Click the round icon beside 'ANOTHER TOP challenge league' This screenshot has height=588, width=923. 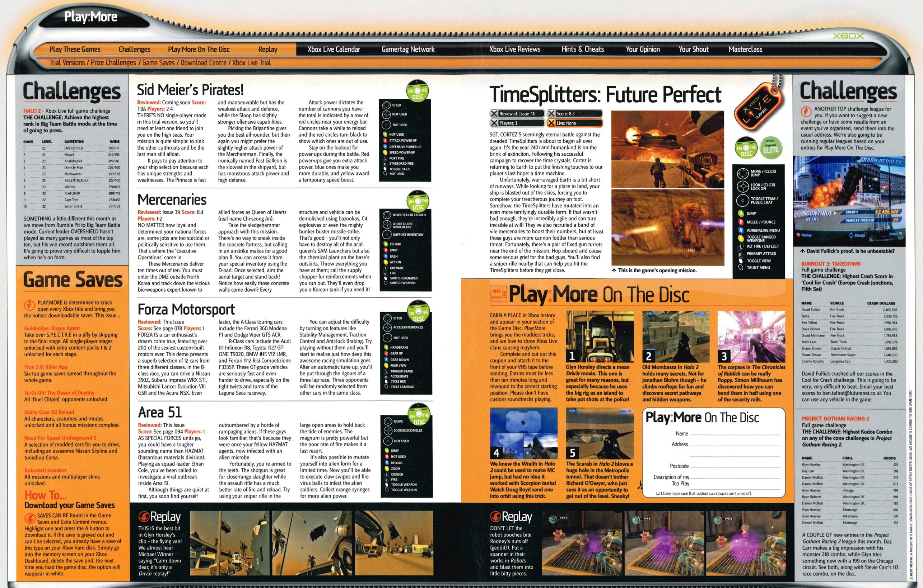pyautogui.click(x=806, y=112)
